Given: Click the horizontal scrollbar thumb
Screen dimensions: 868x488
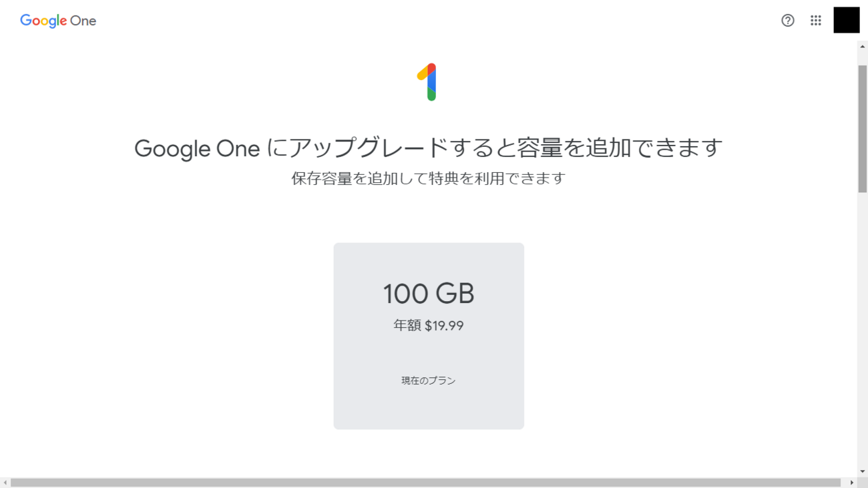Looking at the screenshot, I should 425,483.
